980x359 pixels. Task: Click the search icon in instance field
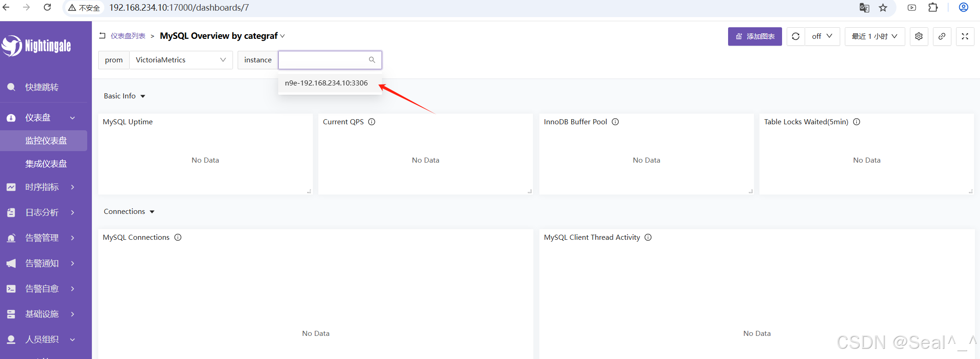coord(372,60)
